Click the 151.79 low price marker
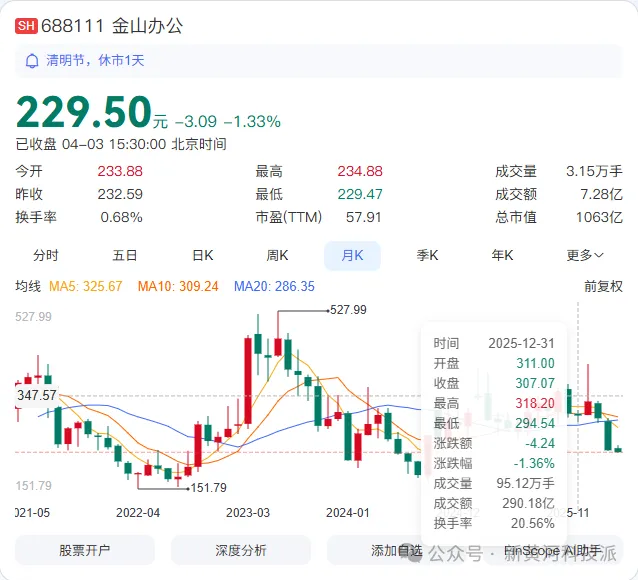The height and width of the screenshot is (580, 638). 208,488
